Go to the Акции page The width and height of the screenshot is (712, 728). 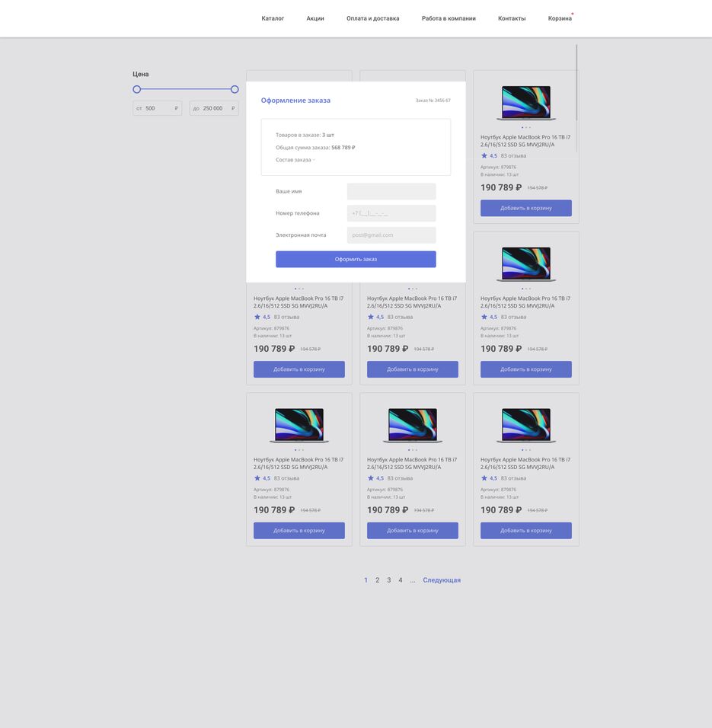point(315,18)
